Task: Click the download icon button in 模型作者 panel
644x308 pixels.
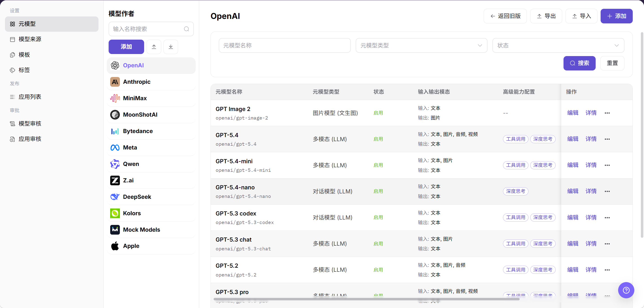Action: (x=171, y=47)
